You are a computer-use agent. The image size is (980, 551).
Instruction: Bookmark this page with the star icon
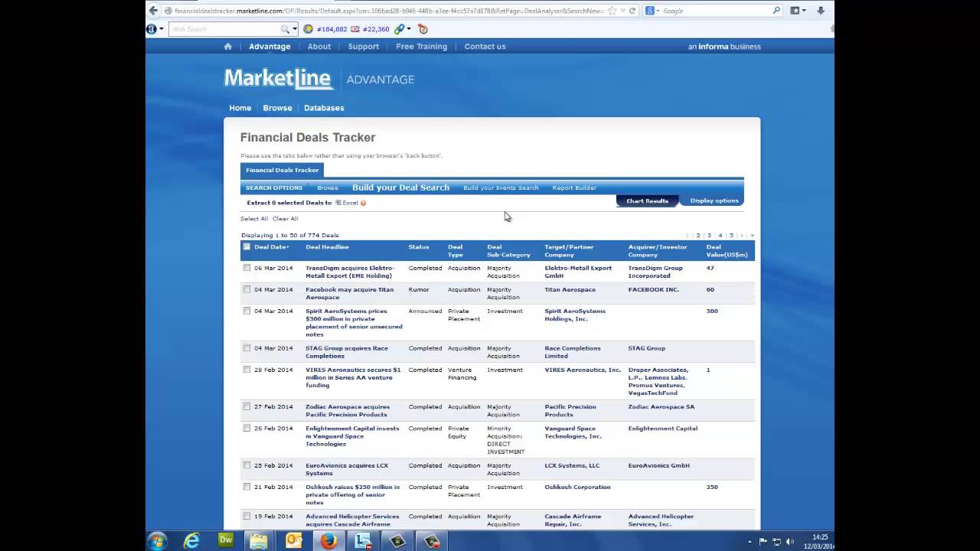(x=612, y=11)
